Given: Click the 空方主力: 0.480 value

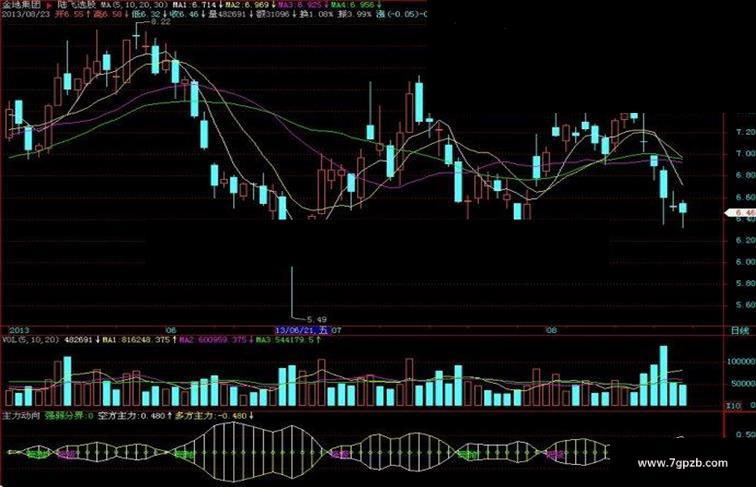Looking at the screenshot, I should coord(134,415).
